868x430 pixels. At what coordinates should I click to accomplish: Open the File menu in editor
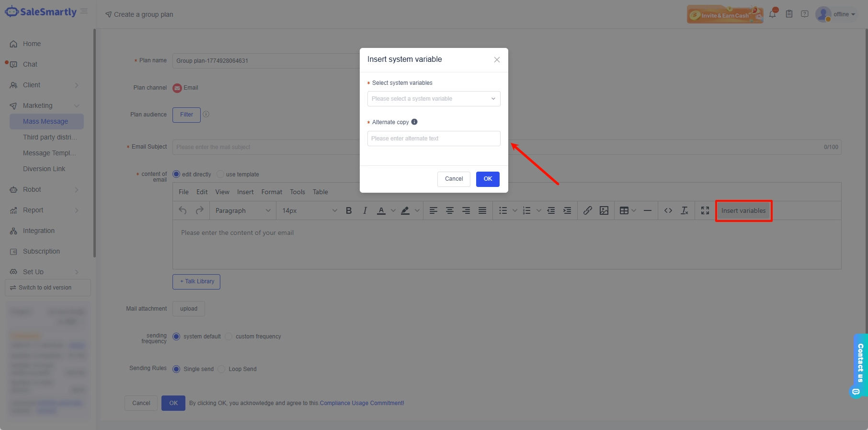click(183, 192)
